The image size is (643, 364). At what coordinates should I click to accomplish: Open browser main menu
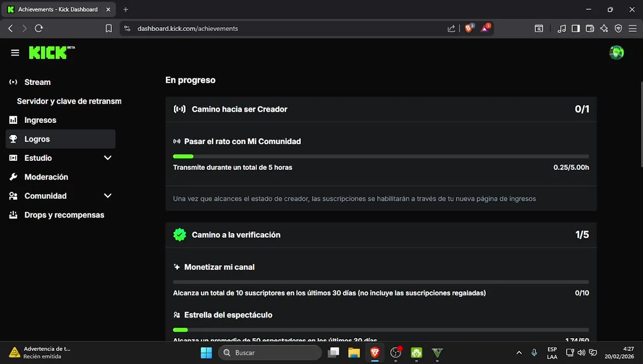coord(632,29)
